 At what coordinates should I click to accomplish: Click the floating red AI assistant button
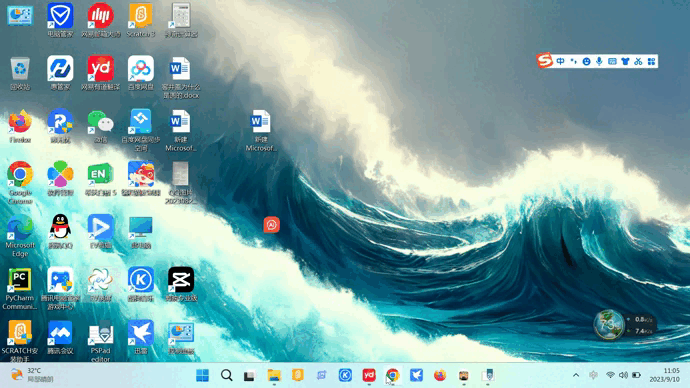[x=272, y=225]
